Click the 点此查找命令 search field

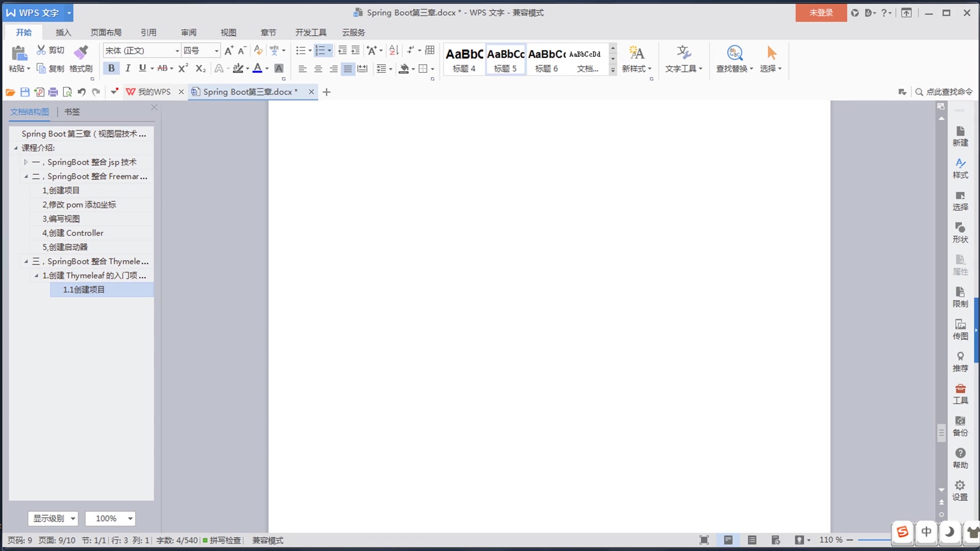[x=944, y=92]
